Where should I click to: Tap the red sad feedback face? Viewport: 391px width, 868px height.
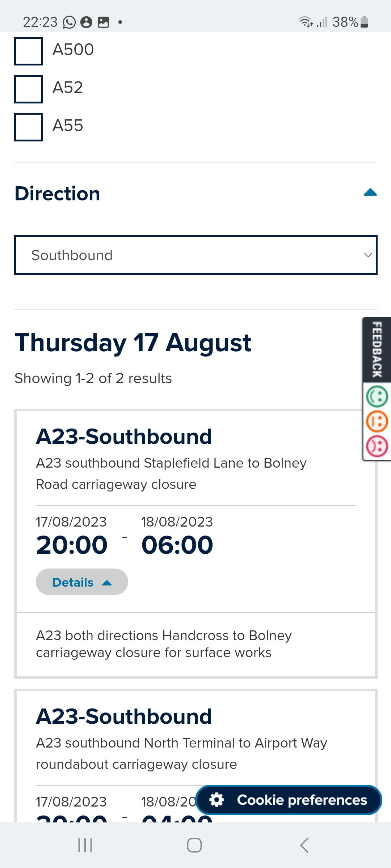point(377,447)
